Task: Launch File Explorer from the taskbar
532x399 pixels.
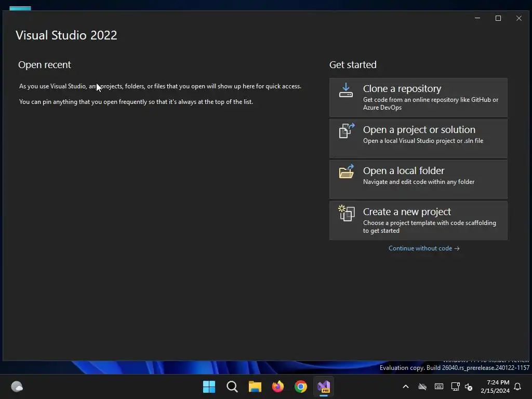Action: click(255, 387)
